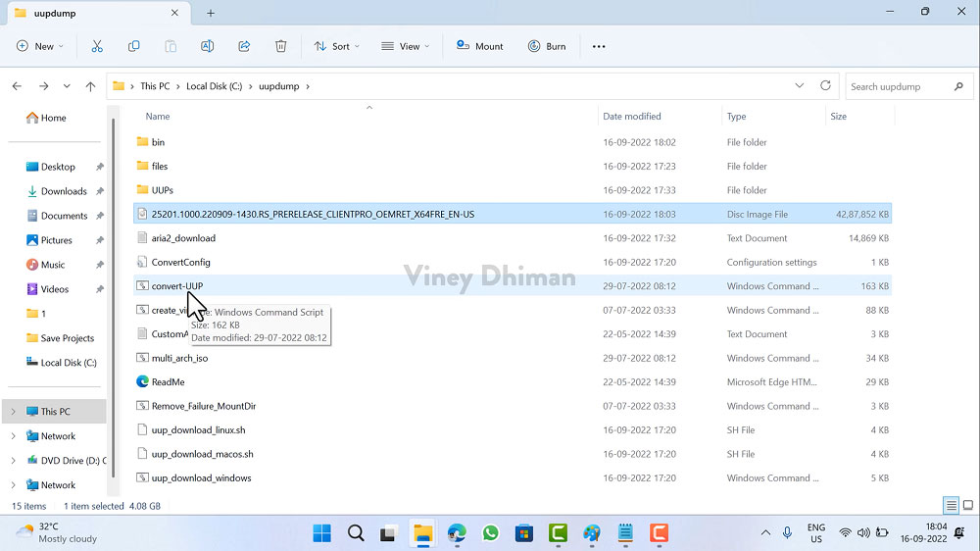Open taskbar Search icon
The image size is (980, 551).
pyautogui.click(x=356, y=533)
